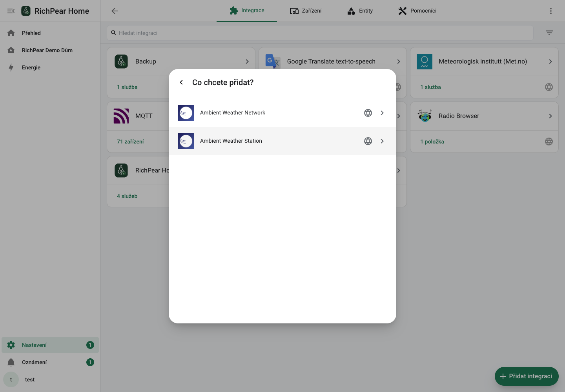Viewport: 565px width, 392px height.
Task: Open Meteorologisk institutt card chevron
Action: tap(550, 62)
